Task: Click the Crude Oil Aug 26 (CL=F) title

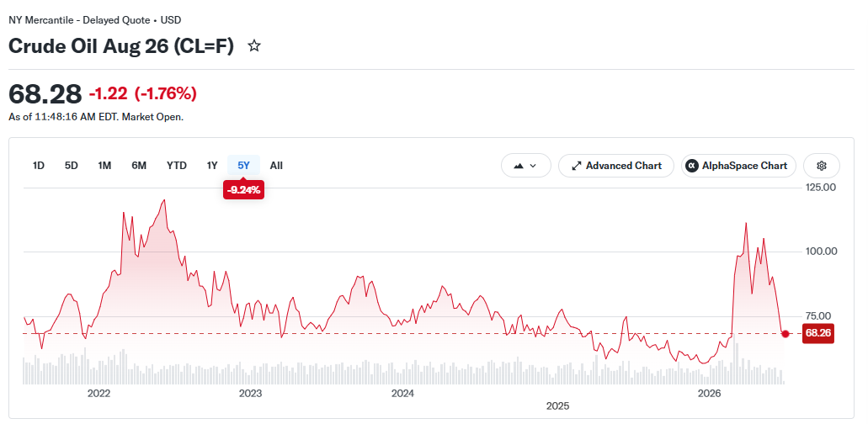Action: coord(121,46)
